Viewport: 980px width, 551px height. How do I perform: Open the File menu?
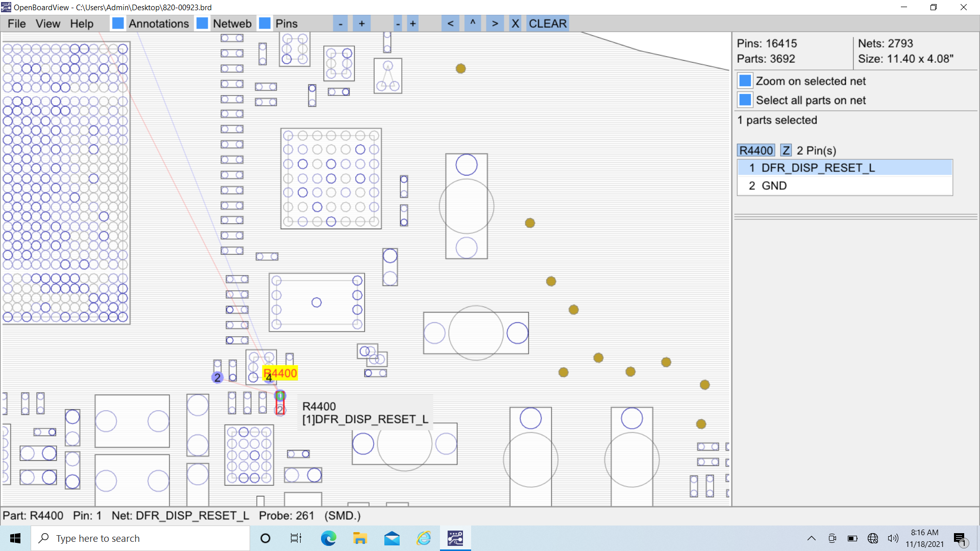(x=16, y=23)
